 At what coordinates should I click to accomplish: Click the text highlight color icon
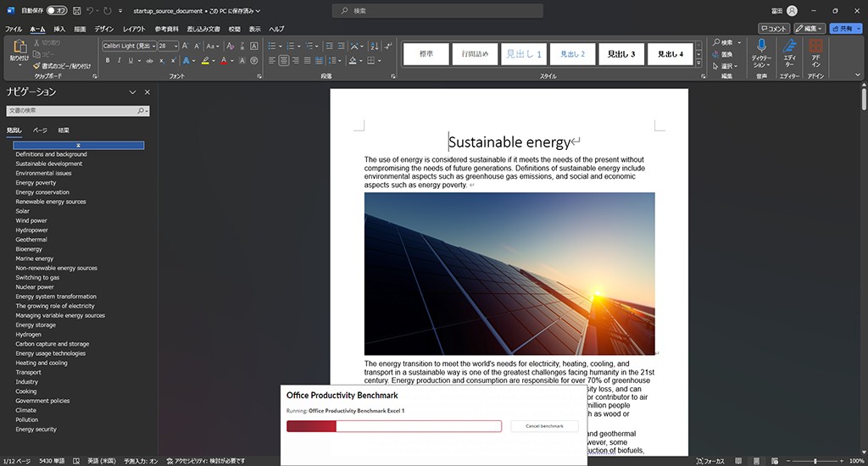coord(204,61)
